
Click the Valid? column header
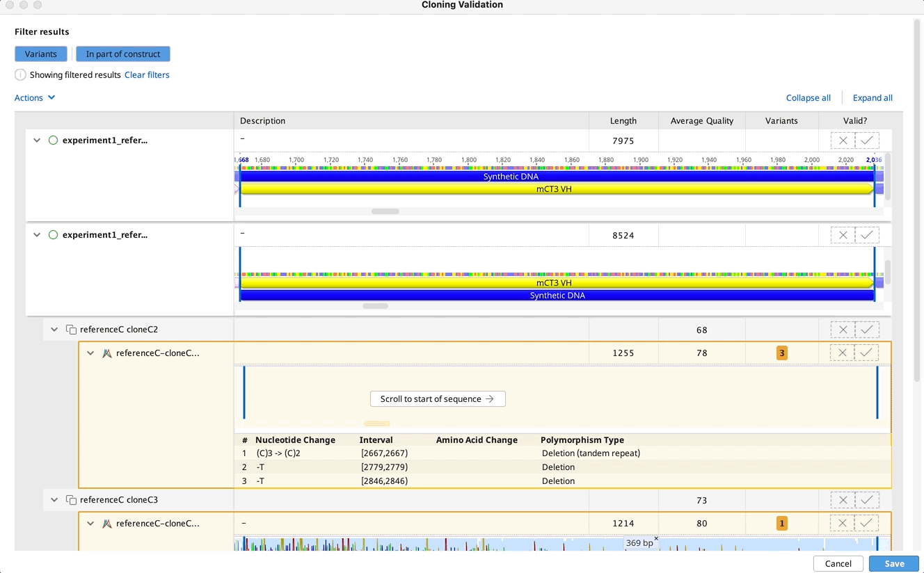(x=855, y=120)
